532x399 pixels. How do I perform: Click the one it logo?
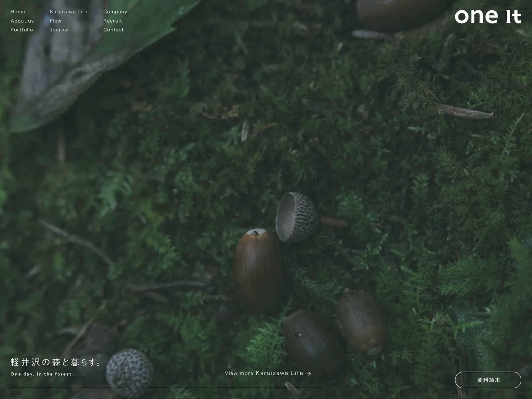487,17
